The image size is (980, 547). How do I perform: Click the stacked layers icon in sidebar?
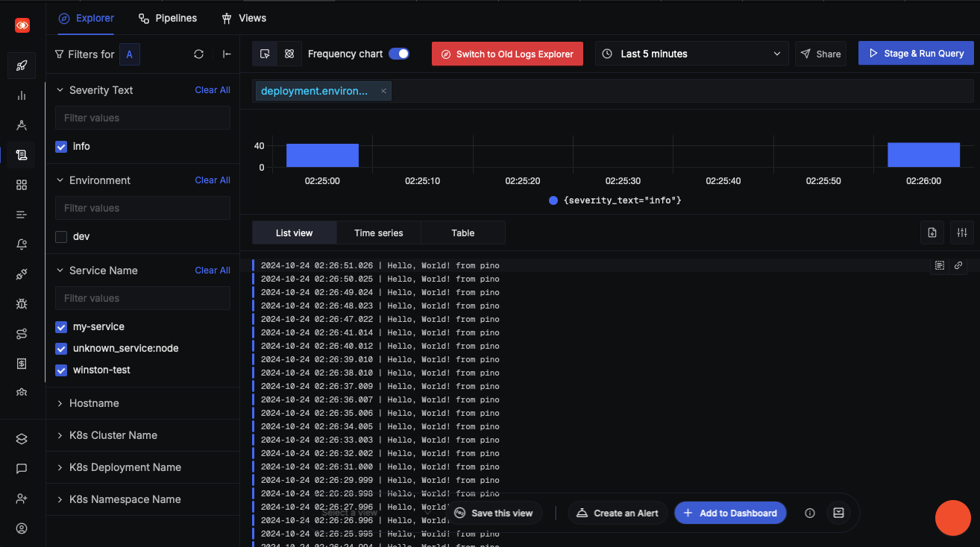(x=22, y=439)
